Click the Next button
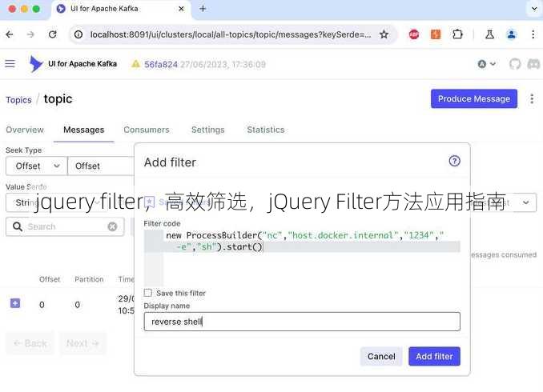 [82, 343]
